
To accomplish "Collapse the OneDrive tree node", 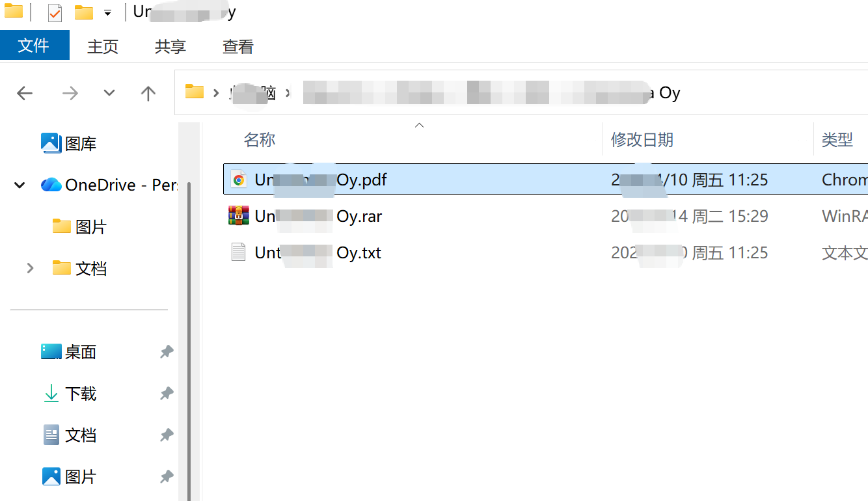I will (20, 185).
